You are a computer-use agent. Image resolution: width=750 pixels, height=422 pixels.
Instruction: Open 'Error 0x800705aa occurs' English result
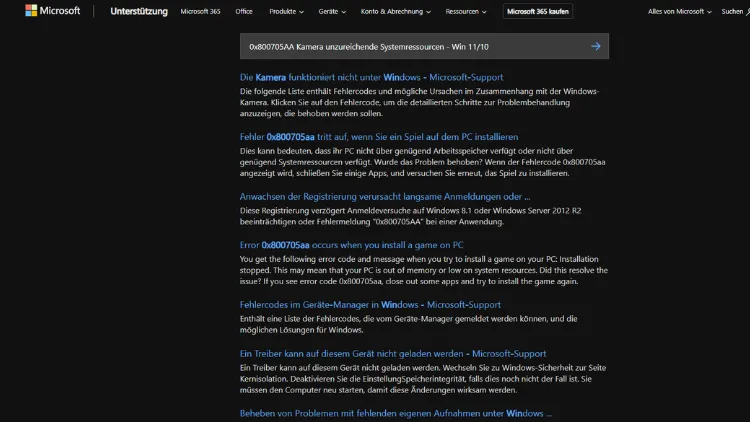click(351, 244)
